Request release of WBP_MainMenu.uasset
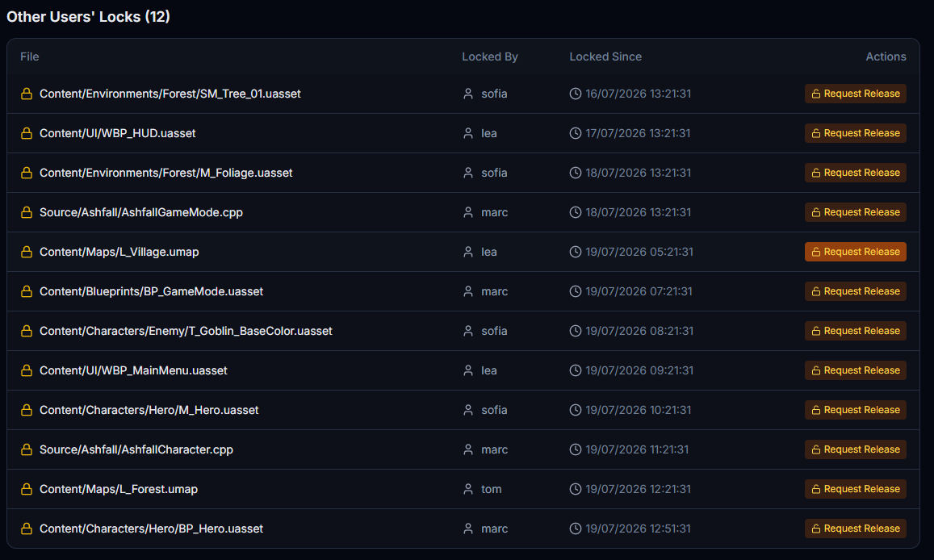The image size is (934, 560). pyautogui.click(x=856, y=370)
